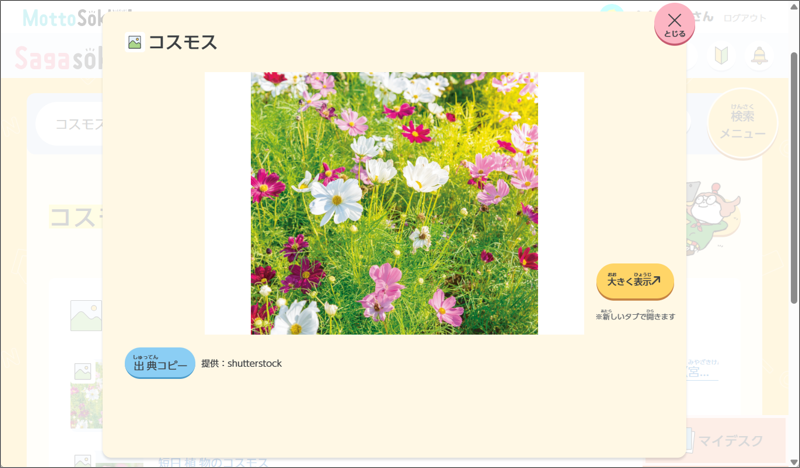Viewport: 800px width, 468px height.
Task: Open the 検索メニュー round button behind dialog
Action: 742,124
